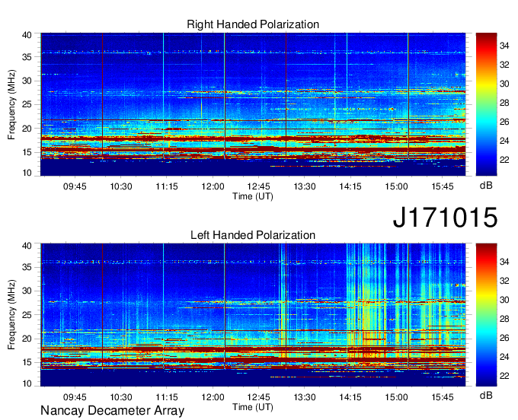
Task: Click the 10:30 time tick under Left Handed plot
Action: coord(121,396)
